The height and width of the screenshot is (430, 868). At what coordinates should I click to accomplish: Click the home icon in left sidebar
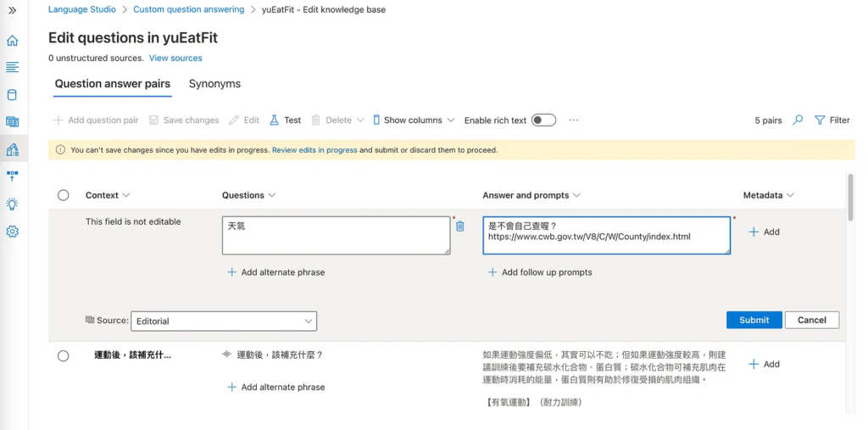(x=12, y=41)
